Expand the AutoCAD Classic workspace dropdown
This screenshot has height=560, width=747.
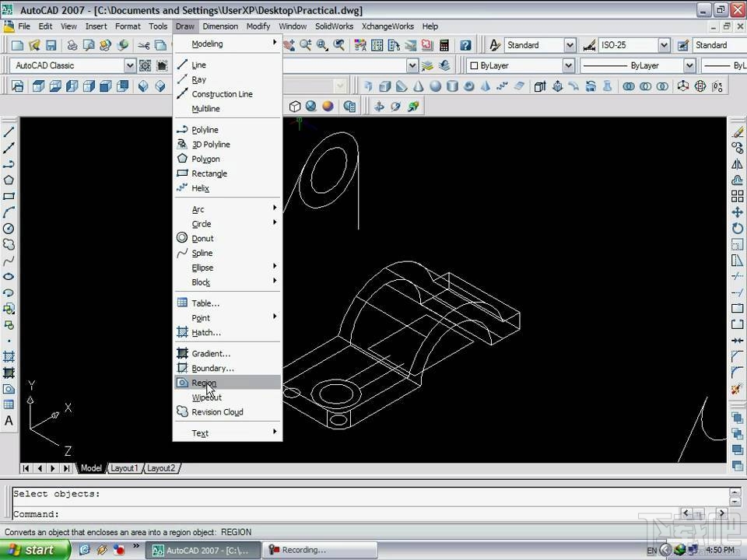point(131,65)
